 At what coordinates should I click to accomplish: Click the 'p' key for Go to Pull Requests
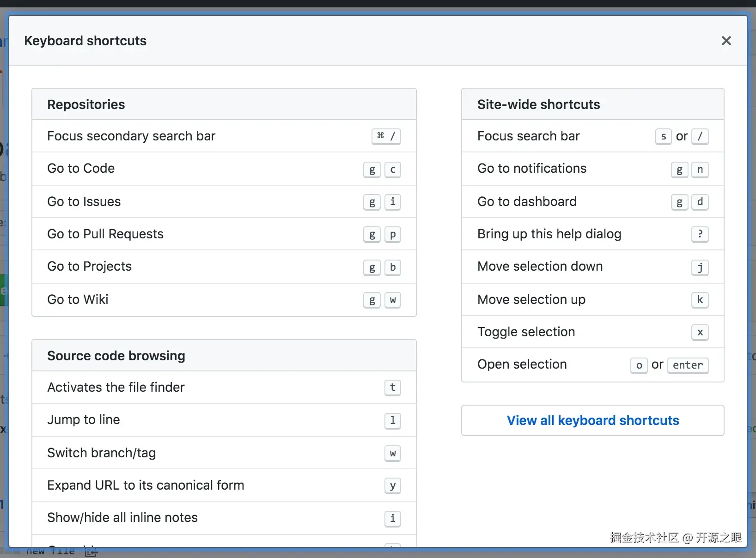392,235
